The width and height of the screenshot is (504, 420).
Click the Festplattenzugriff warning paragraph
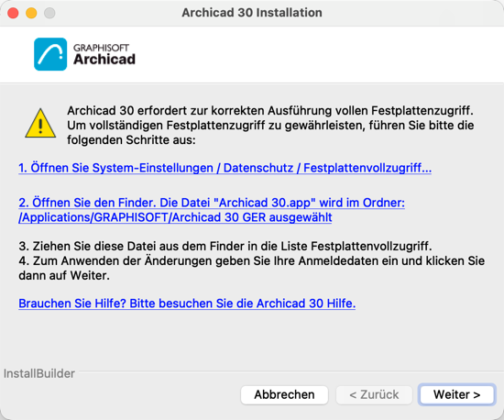click(x=270, y=125)
